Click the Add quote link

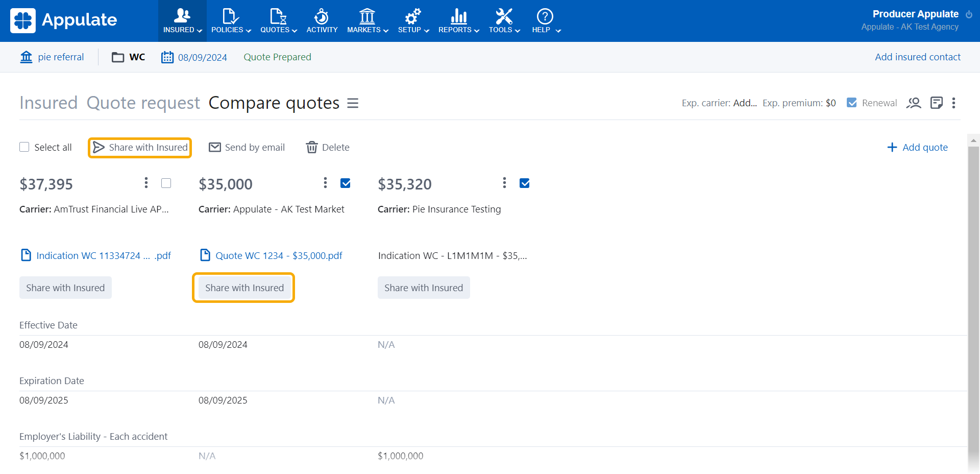coord(917,148)
